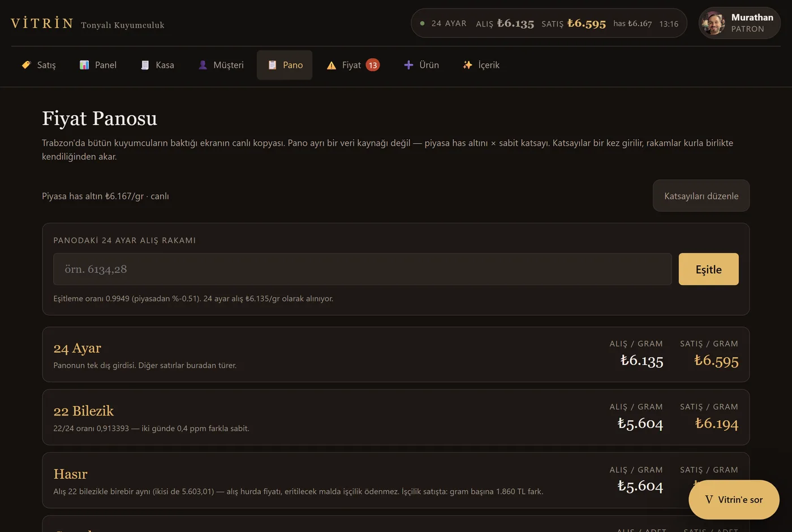Click 22 Bilezik satış price ₺6.194
This screenshot has width=792, height=532.
pyautogui.click(x=717, y=423)
